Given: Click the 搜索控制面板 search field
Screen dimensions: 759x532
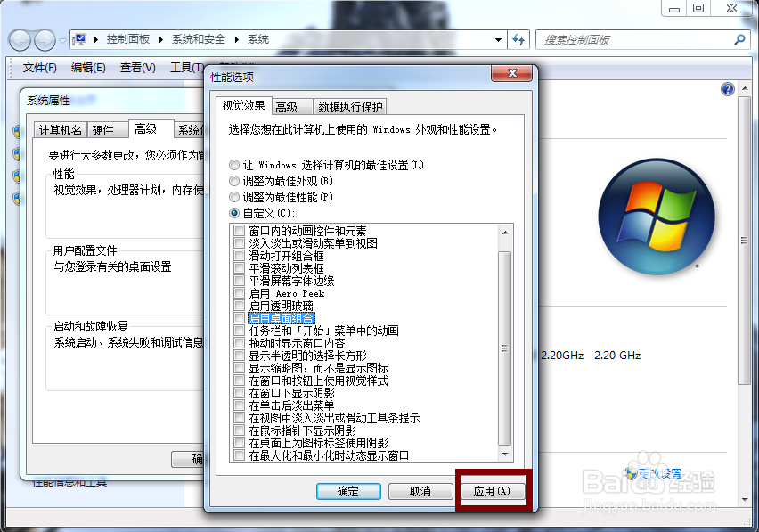Looking at the screenshot, I should point(634,40).
